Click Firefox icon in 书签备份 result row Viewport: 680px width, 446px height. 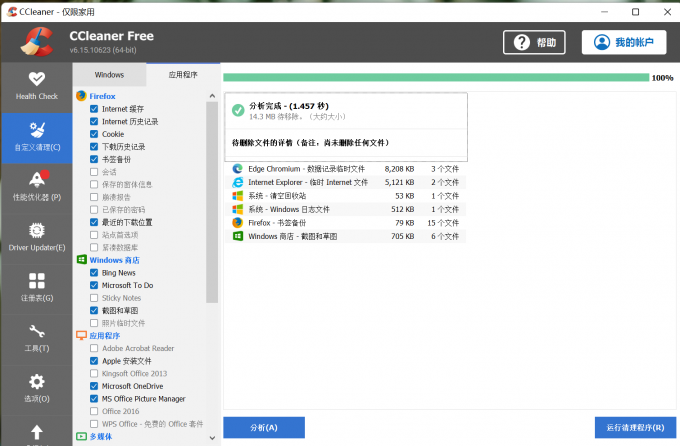point(237,223)
